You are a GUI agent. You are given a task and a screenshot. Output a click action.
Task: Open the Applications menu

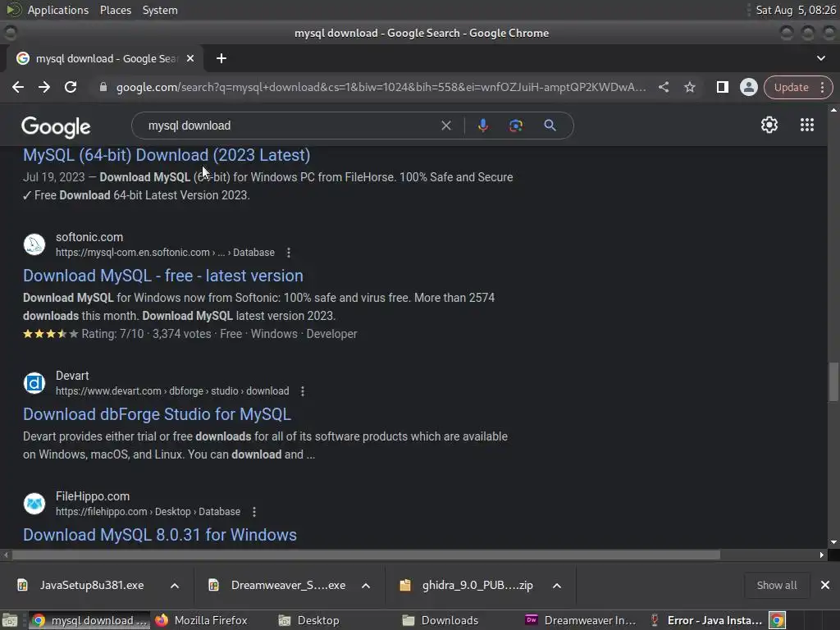click(58, 10)
